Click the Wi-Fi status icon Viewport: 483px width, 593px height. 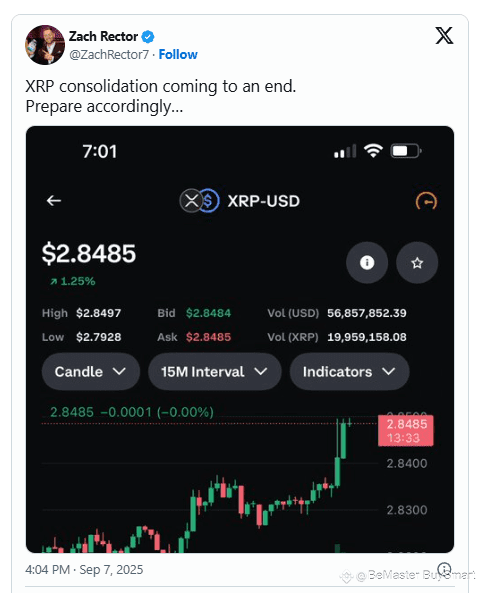[373, 151]
